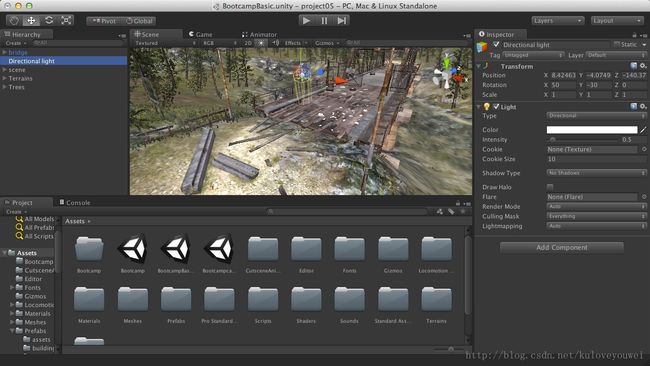This screenshot has height=366, width=650.
Task: Open the Hierarchy Create dropdown
Action: [x=16, y=43]
